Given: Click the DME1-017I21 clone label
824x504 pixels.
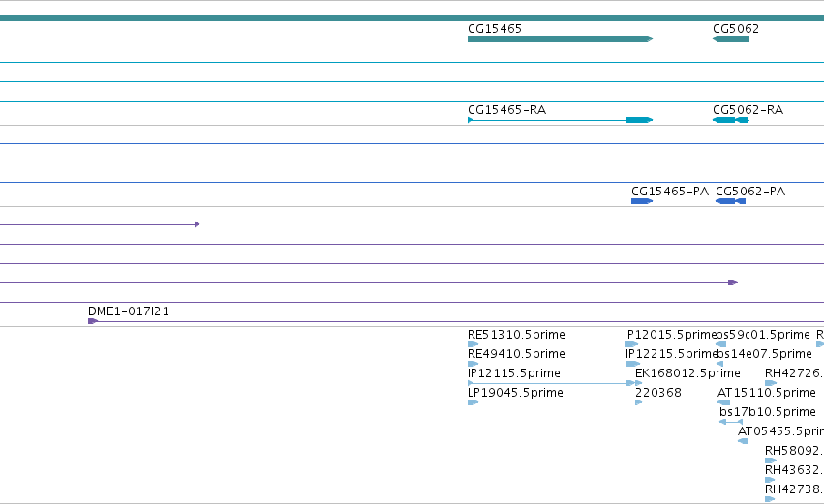Looking at the screenshot, I should tap(129, 311).
